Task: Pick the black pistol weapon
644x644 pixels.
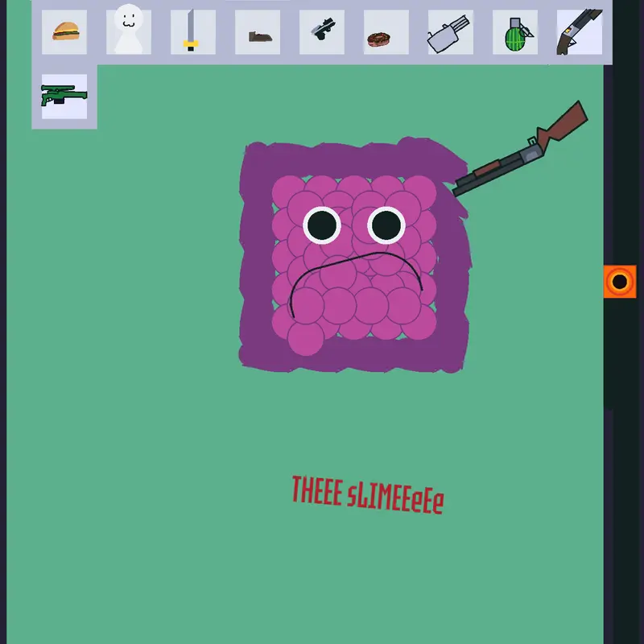Action: point(322,32)
